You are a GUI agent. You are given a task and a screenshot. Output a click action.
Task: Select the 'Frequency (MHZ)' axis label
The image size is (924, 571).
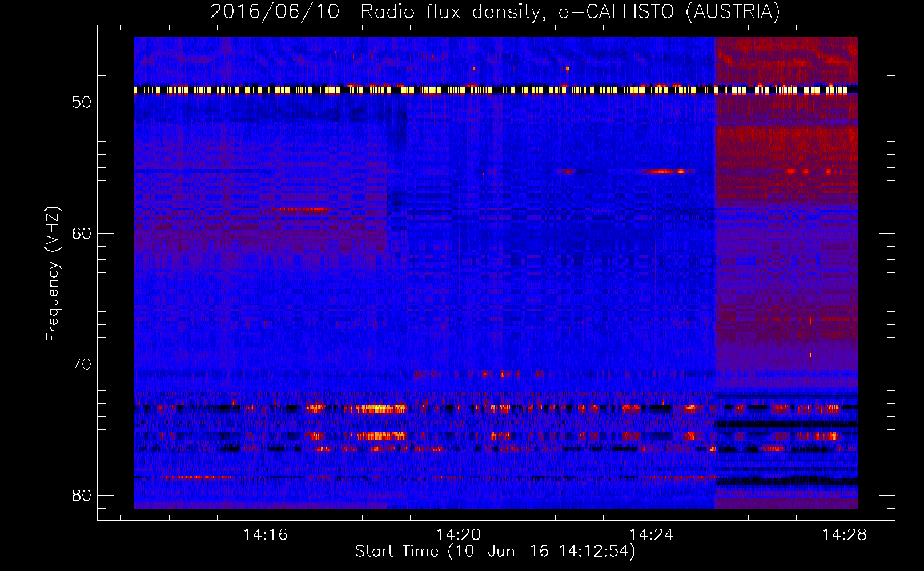pos(53,274)
